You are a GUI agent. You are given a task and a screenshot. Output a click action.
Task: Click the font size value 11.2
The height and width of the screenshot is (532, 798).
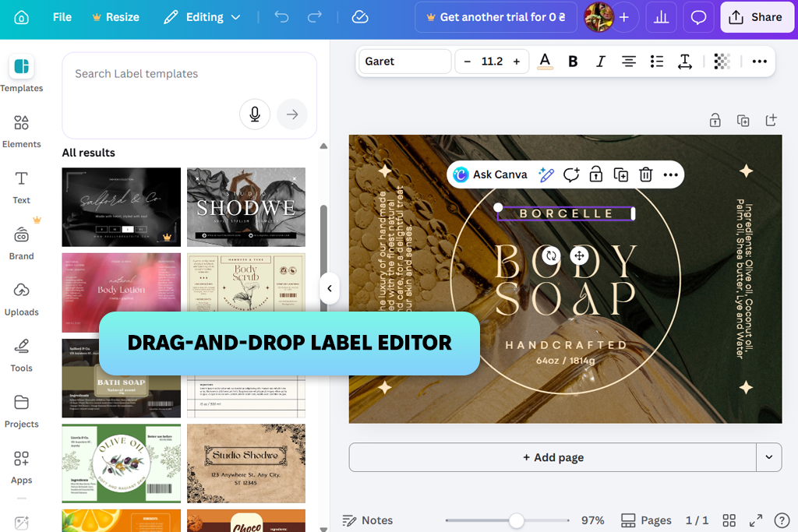493,62
